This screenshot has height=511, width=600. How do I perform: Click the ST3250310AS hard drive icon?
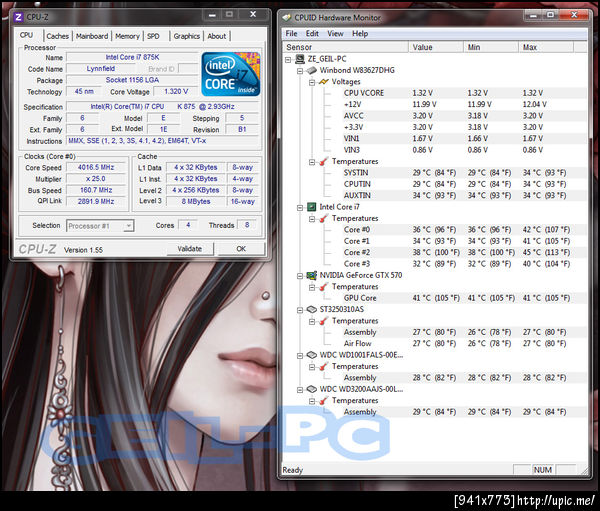pos(312,309)
